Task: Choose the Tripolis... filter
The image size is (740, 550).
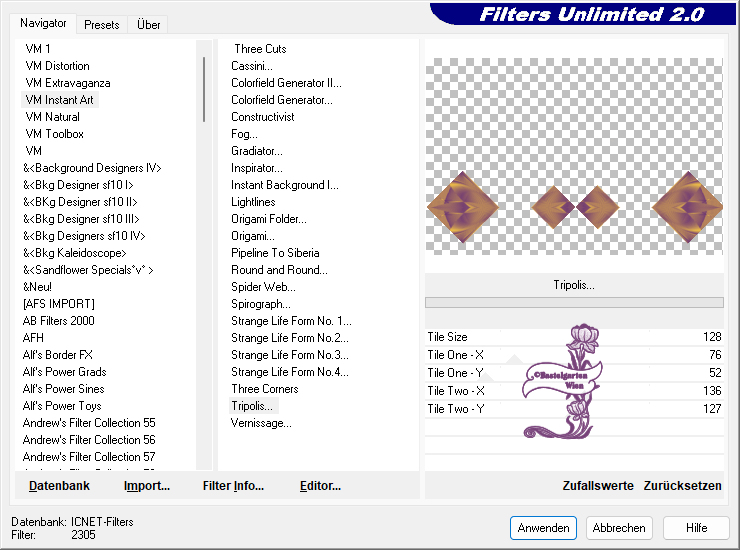Action: (x=254, y=406)
